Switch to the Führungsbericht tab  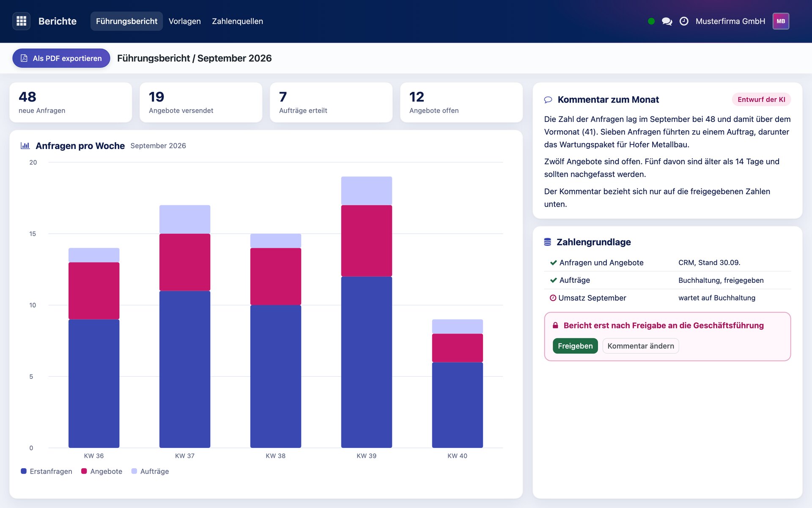coord(126,21)
